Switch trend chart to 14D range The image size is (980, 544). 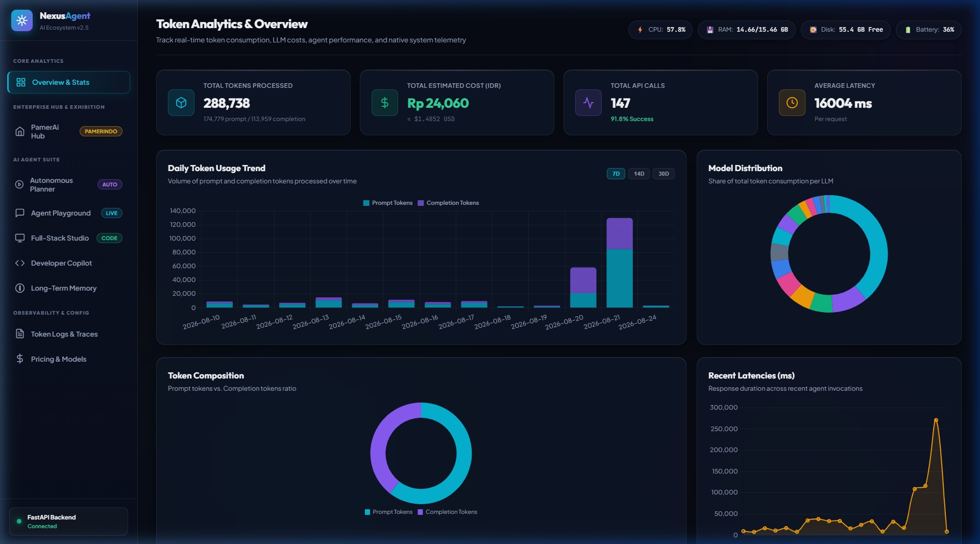pyautogui.click(x=639, y=174)
